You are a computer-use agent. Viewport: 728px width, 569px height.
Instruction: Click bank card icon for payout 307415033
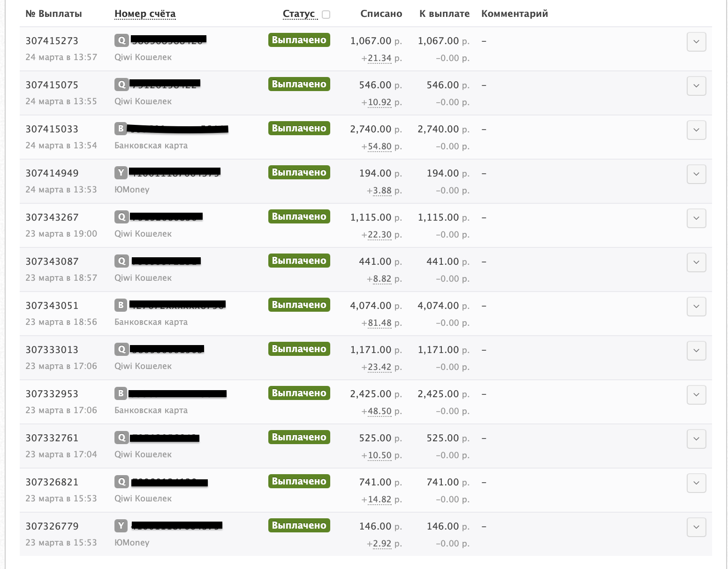click(121, 128)
